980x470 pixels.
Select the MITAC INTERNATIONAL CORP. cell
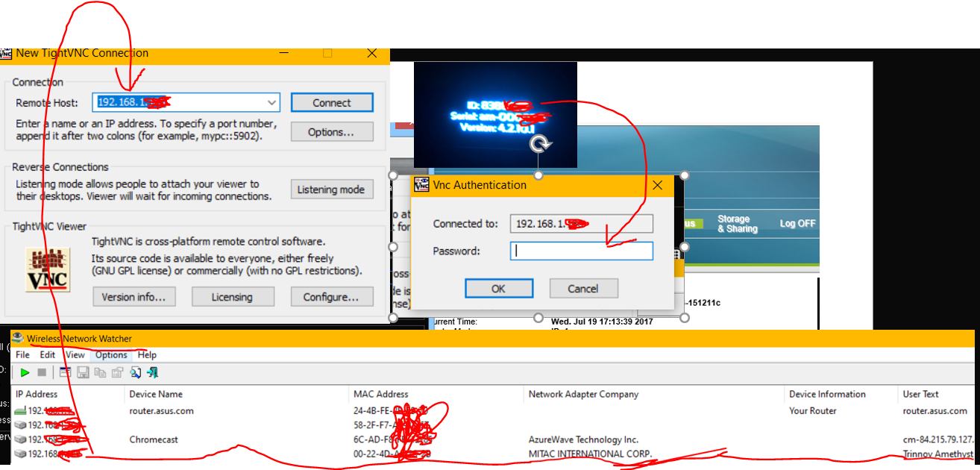pyautogui.click(x=590, y=454)
